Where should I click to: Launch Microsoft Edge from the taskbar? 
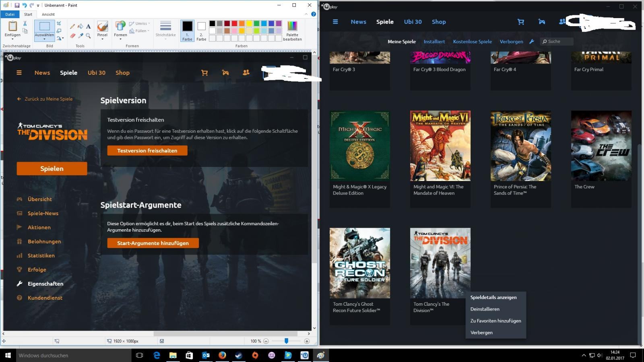tap(157, 355)
